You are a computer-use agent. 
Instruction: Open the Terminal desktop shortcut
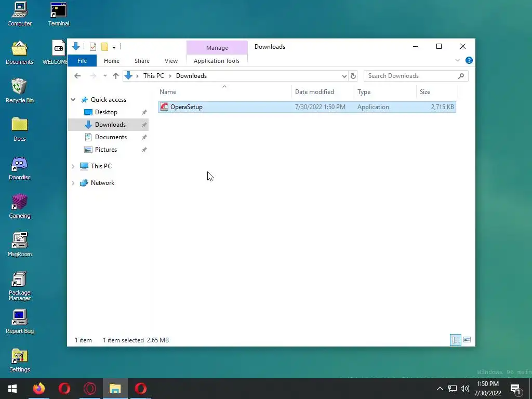58,14
